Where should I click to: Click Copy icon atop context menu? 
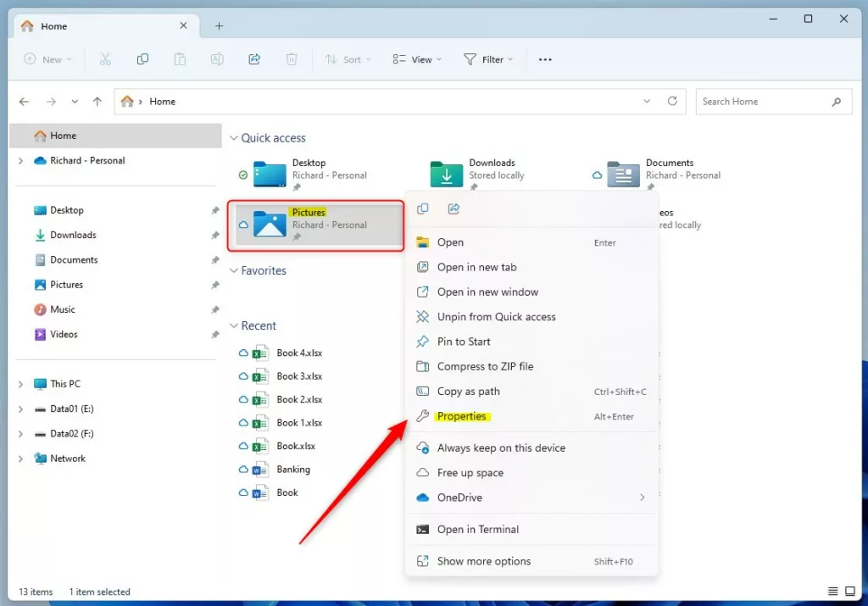tap(422, 208)
